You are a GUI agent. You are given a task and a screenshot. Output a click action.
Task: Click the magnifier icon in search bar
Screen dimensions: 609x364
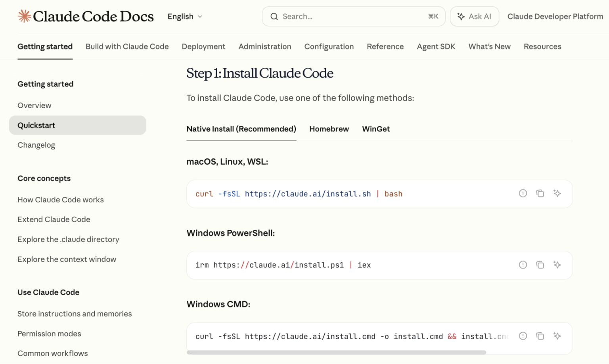coord(274,17)
